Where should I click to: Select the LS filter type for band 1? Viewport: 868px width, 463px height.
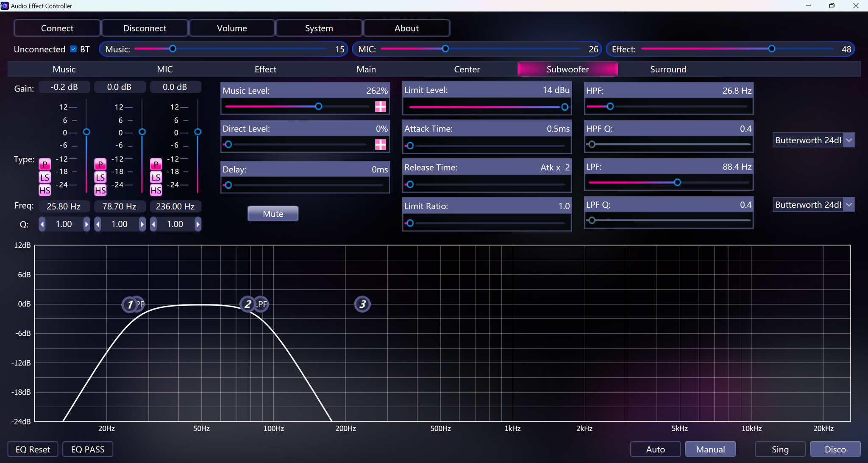click(x=45, y=177)
